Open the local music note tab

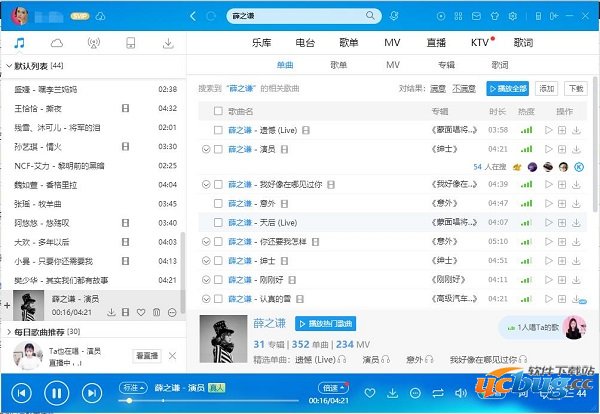[x=19, y=43]
